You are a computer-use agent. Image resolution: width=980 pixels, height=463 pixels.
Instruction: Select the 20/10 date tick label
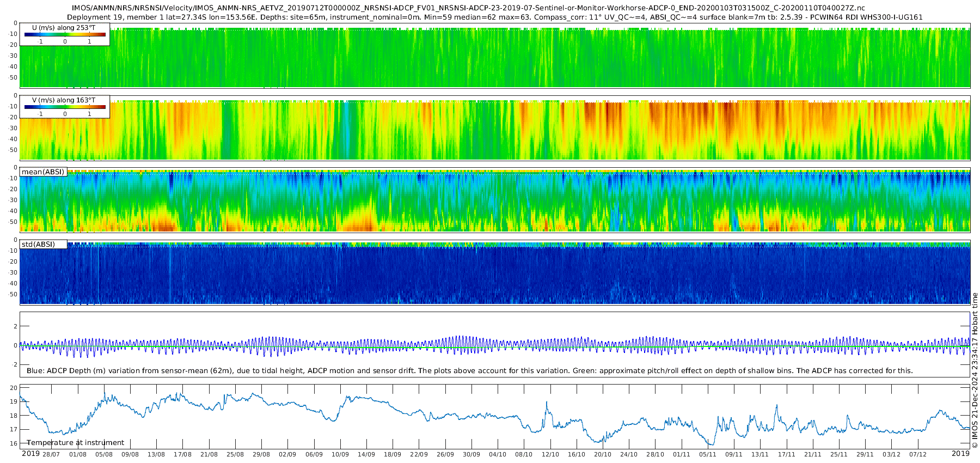pyautogui.click(x=603, y=454)
